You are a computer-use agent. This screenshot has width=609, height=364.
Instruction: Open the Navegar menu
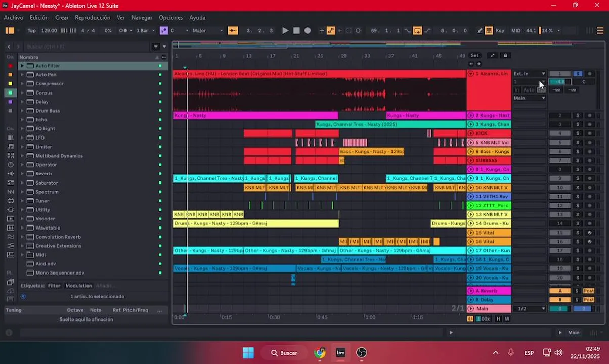142,17
